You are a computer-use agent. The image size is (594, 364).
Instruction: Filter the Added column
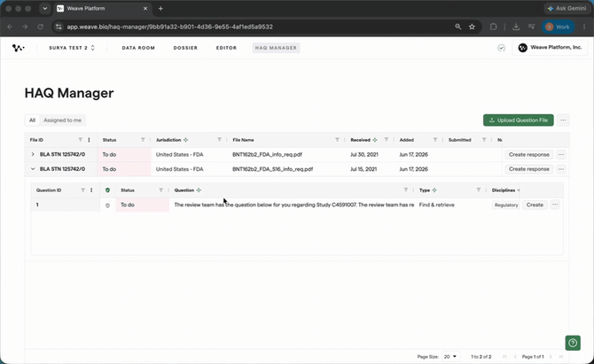point(435,140)
